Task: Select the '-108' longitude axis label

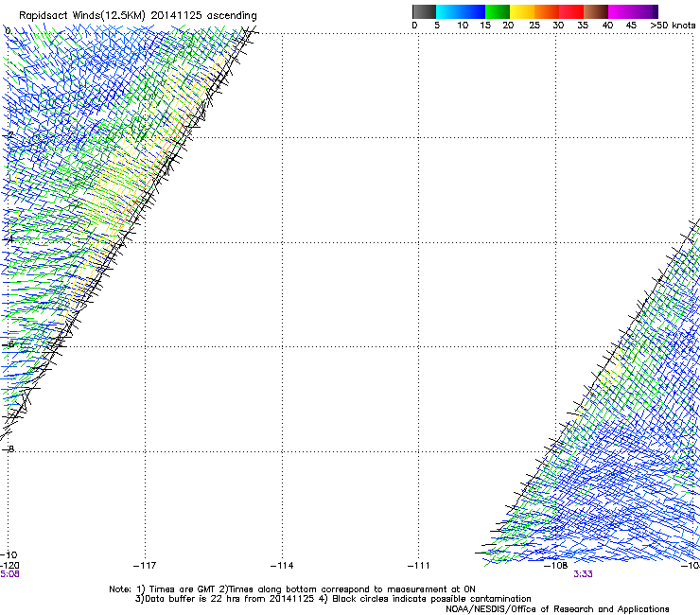Action: tap(555, 566)
